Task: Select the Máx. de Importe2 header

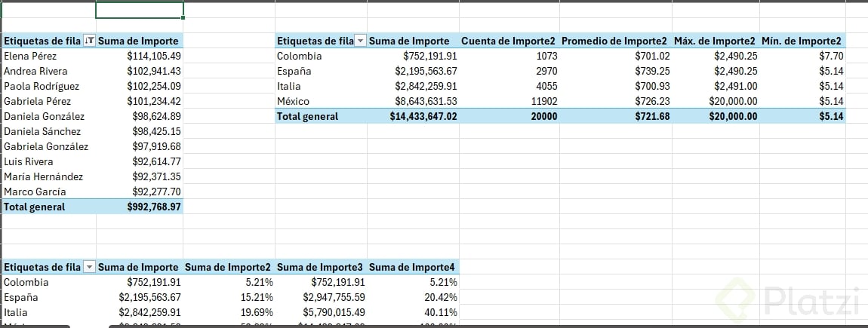Action: click(712, 41)
